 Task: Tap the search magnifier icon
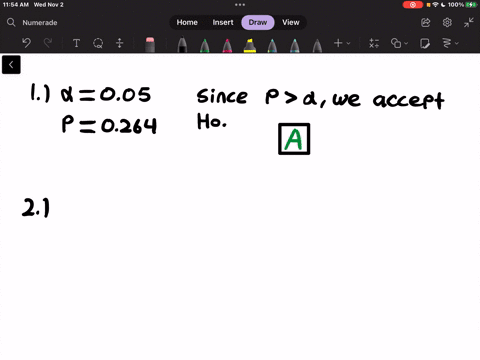pos(11,22)
